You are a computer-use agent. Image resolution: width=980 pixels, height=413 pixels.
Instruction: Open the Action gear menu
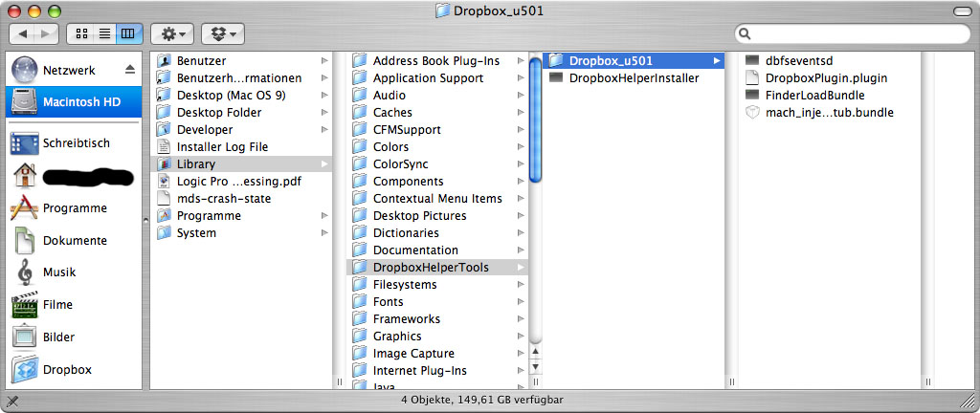172,33
